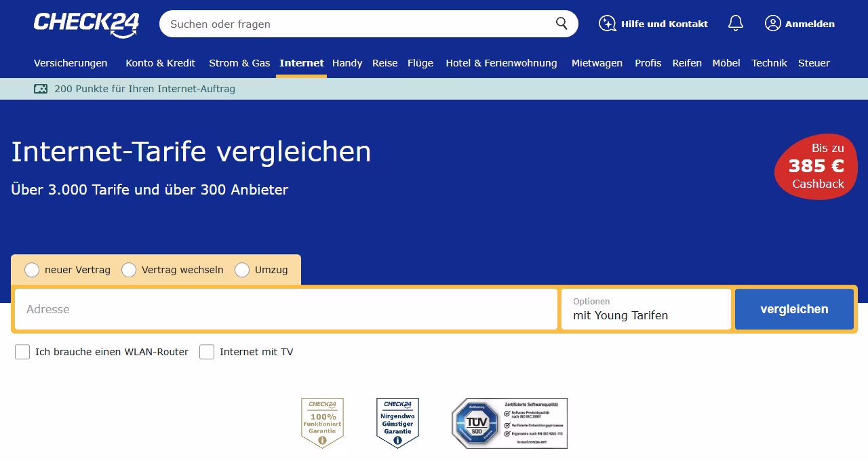Go to the Technik section
Viewport: 868px width, 461px height.
pyautogui.click(x=769, y=63)
